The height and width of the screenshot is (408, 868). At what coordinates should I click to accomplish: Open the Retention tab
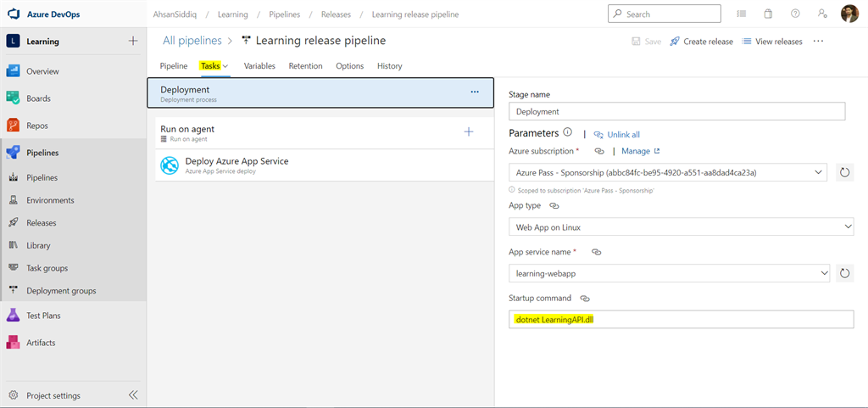point(305,66)
